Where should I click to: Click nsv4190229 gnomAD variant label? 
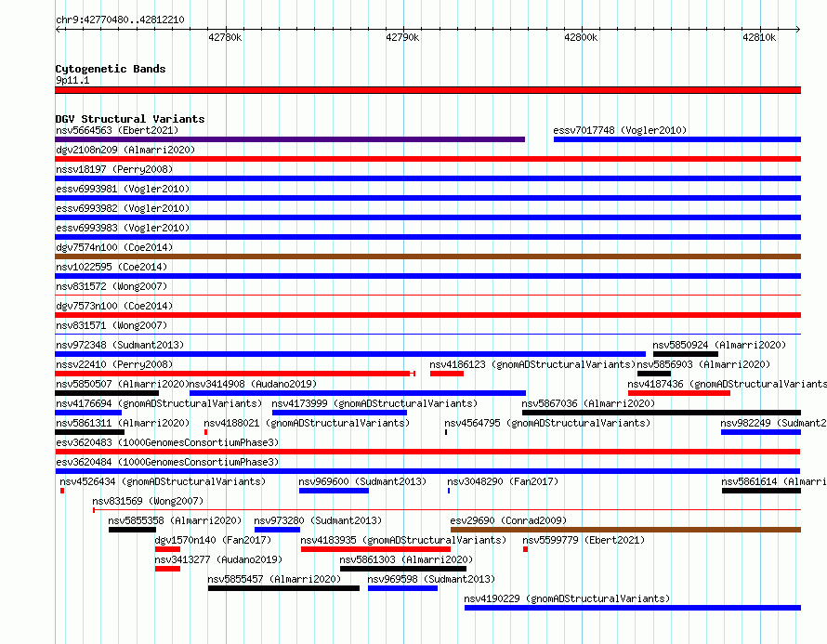(567, 598)
